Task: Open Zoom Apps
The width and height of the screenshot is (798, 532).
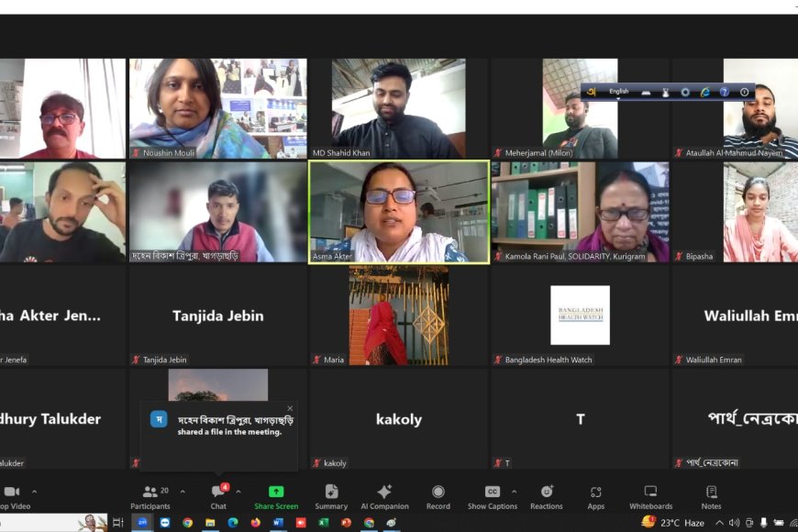Action: click(x=596, y=497)
